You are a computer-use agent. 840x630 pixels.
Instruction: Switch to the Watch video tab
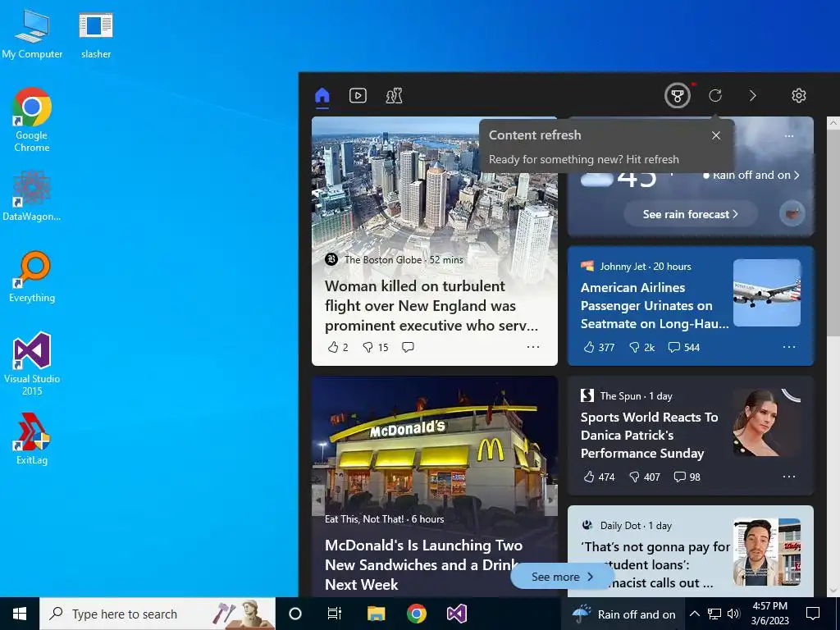pyautogui.click(x=358, y=96)
